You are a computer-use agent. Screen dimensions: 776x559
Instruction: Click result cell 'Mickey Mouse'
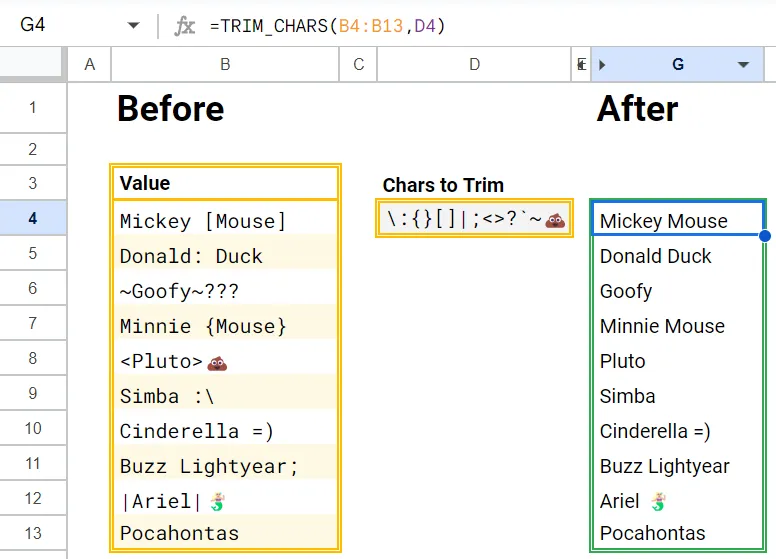[678, 218]
